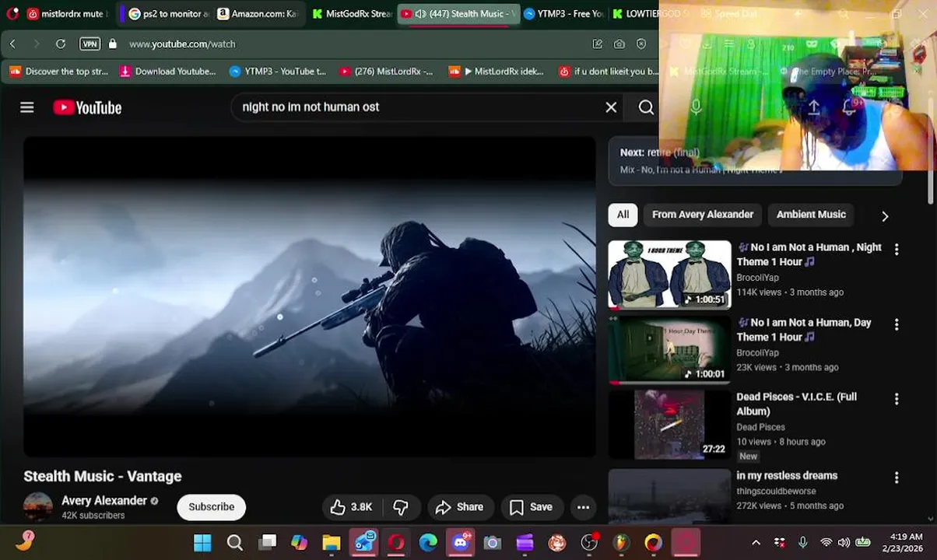Open File Explorer from the taskbar
Viewport: 937px width, 560px height.
pos(332,543)
